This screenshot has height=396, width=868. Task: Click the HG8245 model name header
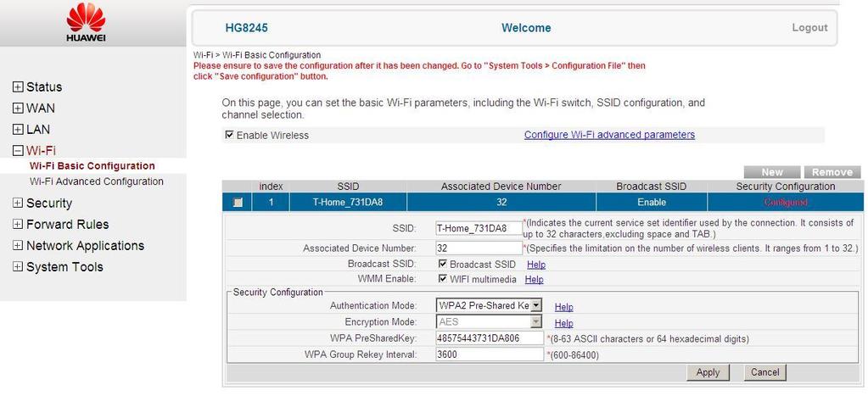point(246,28)
